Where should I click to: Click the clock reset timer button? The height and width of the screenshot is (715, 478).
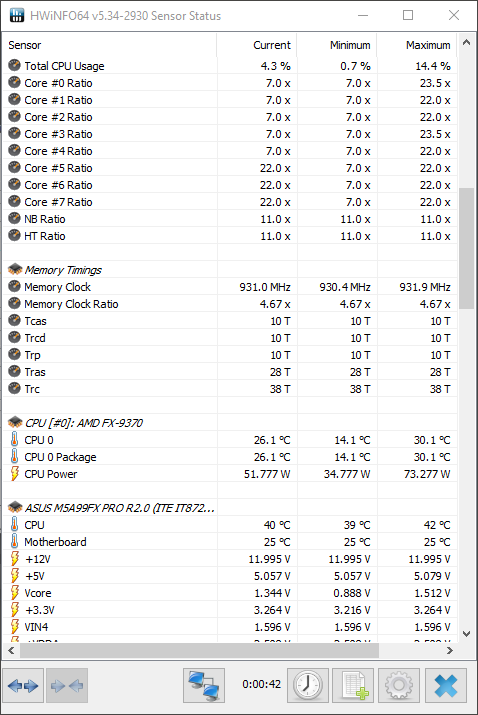click(308, 685)
